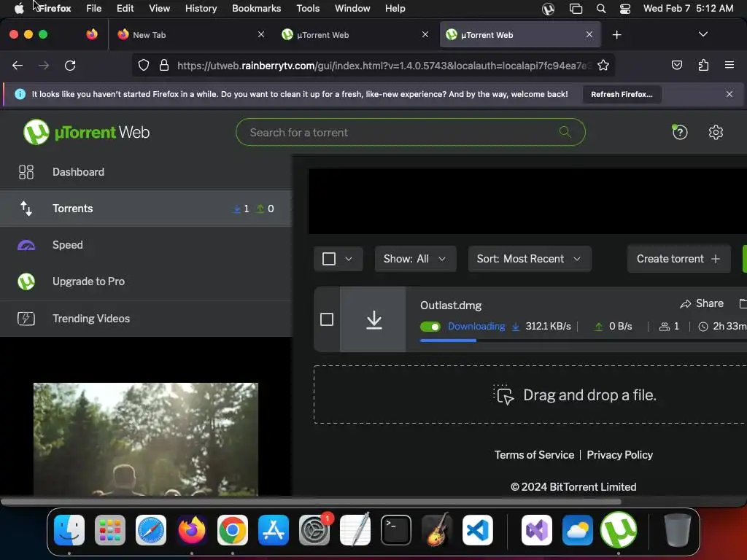Click the Create torrent button
The image size is (747, 560).
(678, 259)
